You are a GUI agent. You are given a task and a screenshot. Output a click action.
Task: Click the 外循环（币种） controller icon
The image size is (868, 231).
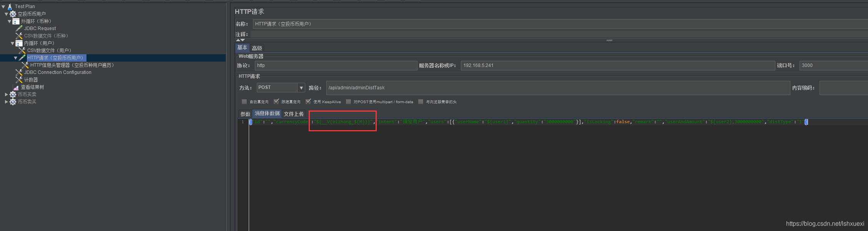click(x=16, y=21)
